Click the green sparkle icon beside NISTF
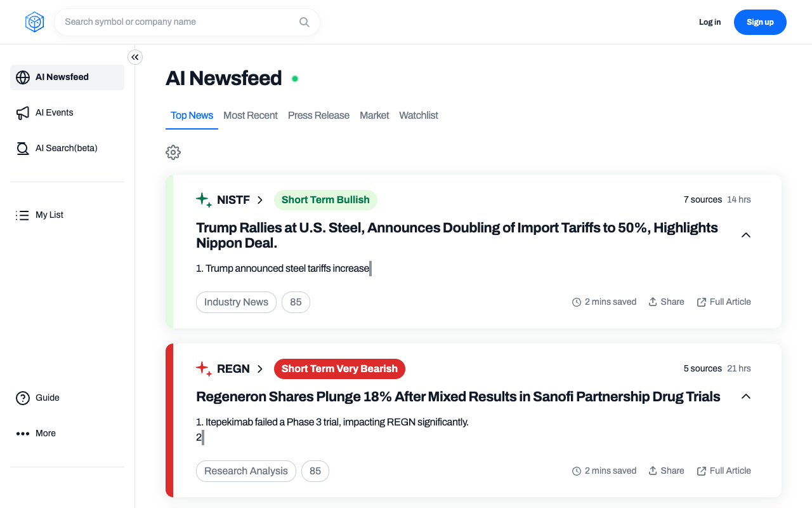 204,200
